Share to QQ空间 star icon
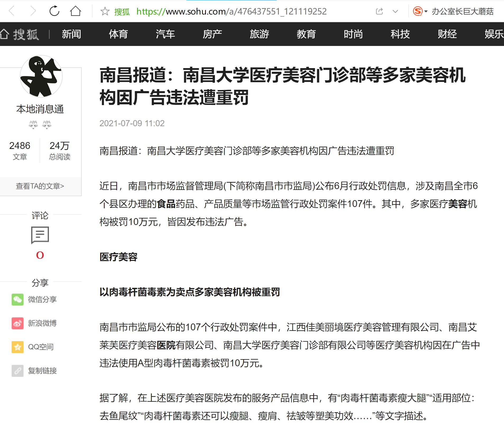Viewport: 504px width, 432px height. (17, 347)
